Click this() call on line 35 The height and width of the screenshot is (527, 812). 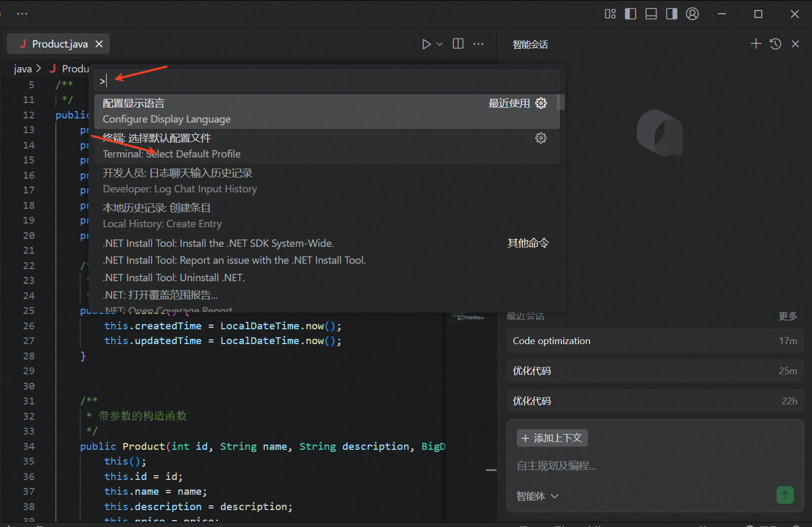[125, 461]
